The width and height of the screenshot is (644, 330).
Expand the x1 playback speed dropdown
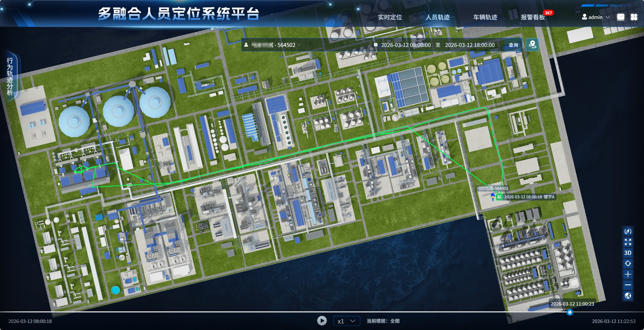tap(346, 321)
